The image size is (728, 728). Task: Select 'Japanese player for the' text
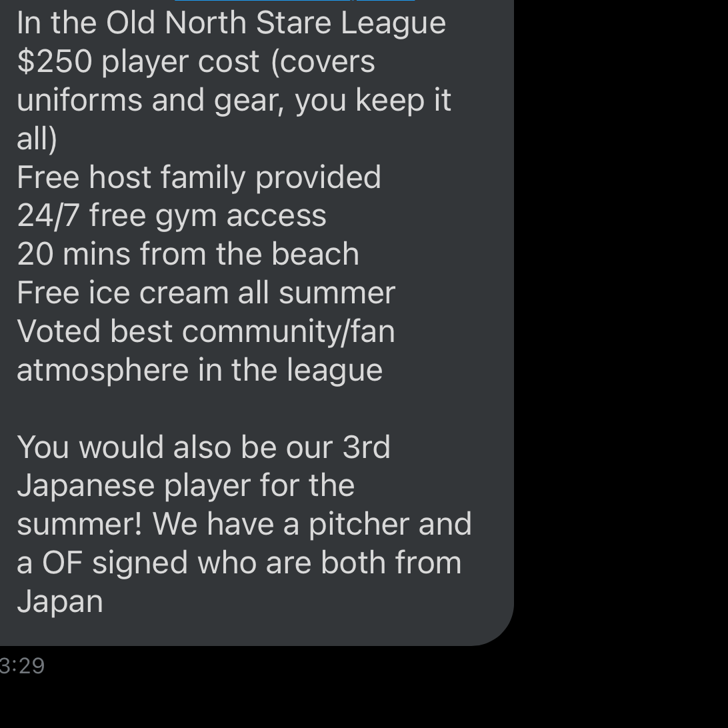pos(186,485)
